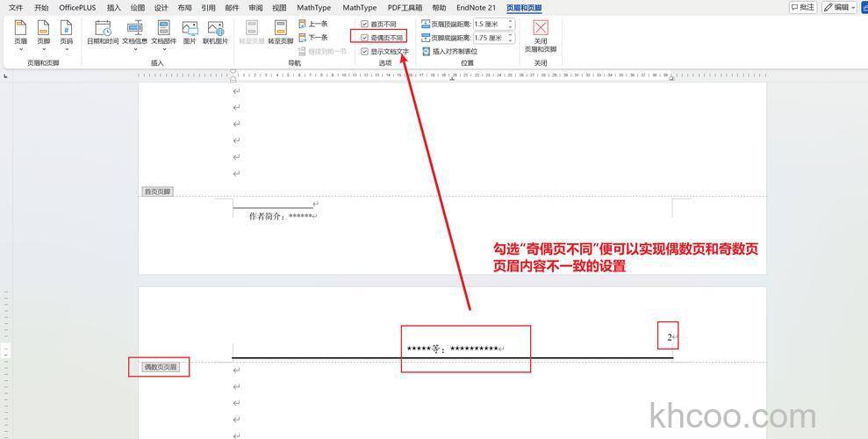Insert 联机图片 online pictures
Image resolution: width=868 pixels, height=439 pixels.
tap(215, 33)
